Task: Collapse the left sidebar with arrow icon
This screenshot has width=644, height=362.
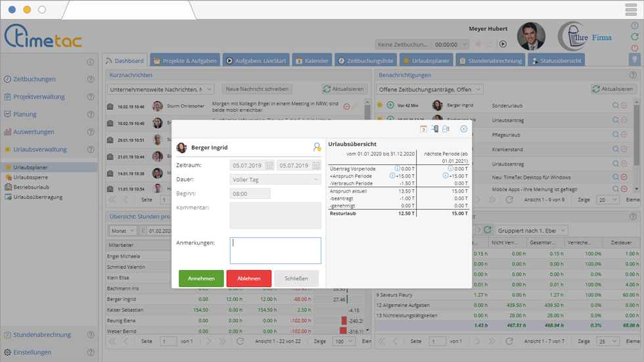Action: click(91, 62)
